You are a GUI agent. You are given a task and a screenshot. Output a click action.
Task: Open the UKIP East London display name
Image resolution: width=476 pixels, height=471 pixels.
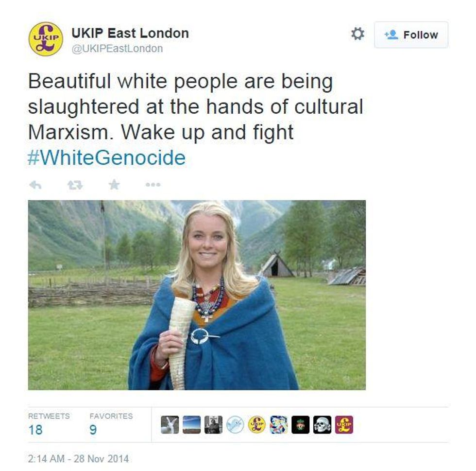(x=130, y=33)
